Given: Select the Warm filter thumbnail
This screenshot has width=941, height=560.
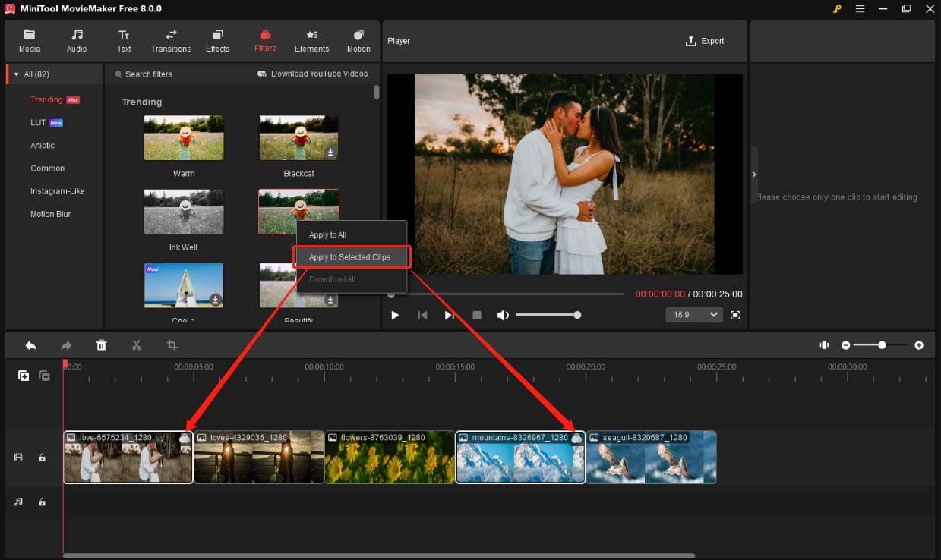Looking at the screenshot, I should click(184, 137).
